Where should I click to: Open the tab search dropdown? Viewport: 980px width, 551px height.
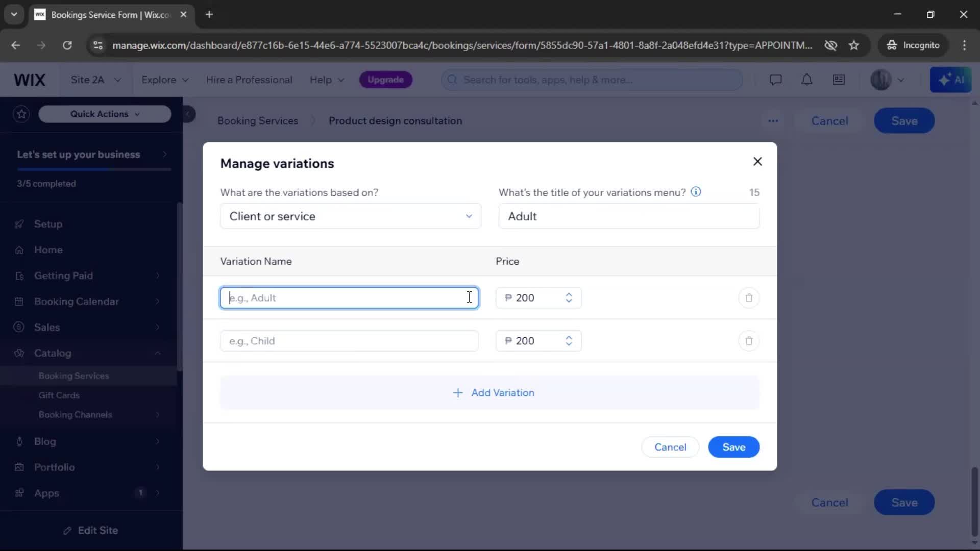pyautogui.click(x=14, y=15)
